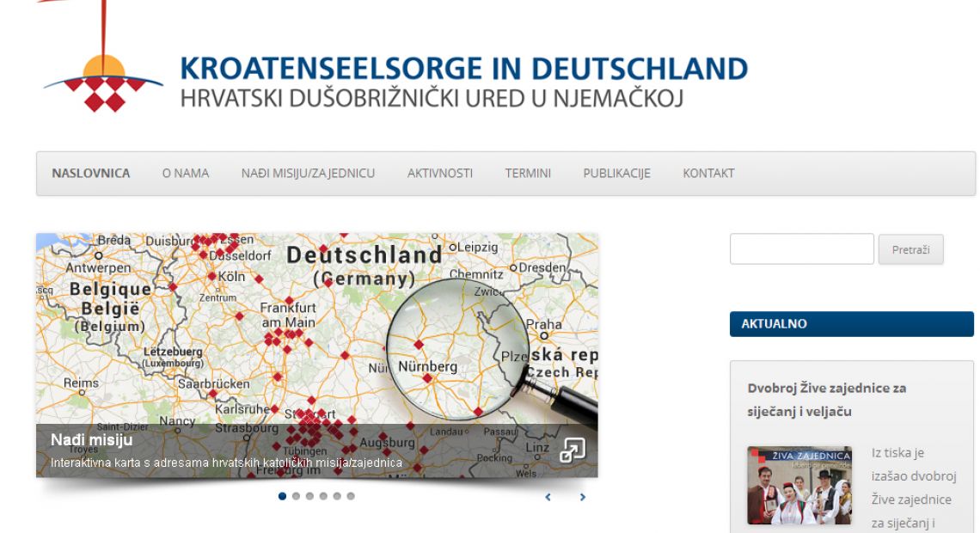Open NAĐI MISIJU/ZAJEDNICU menu item
The height and width of the screenshot is (533, 980).
308,174
